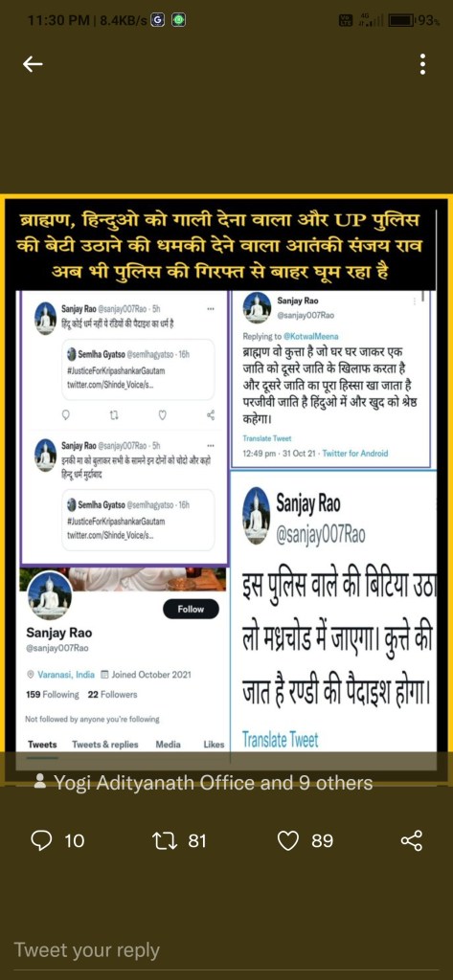Screen dimensions: 453x980
Task: Open the Media tab in profile card
Action: 169,745
